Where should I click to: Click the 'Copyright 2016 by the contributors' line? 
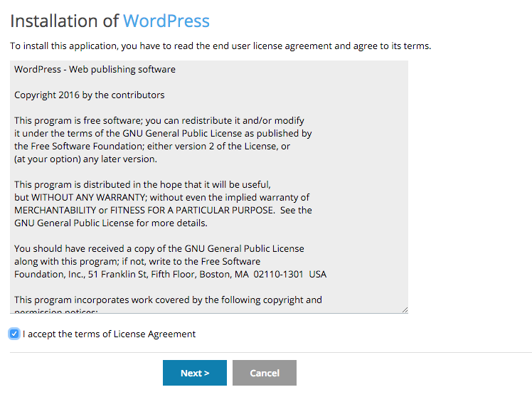pyautogui.click(x=89, y=95)
